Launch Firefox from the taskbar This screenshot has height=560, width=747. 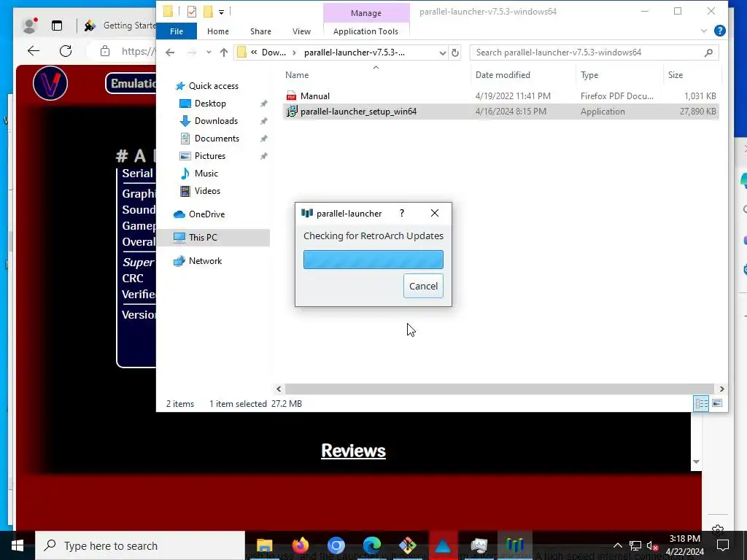pyautogui.click(x=300, y=545)
